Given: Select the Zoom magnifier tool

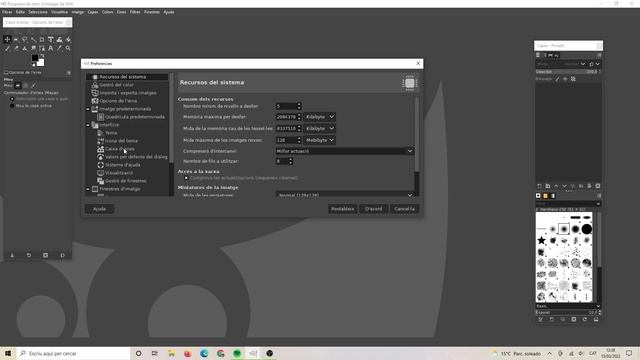Looking at the screenshot, I should (x=68, y=48).
